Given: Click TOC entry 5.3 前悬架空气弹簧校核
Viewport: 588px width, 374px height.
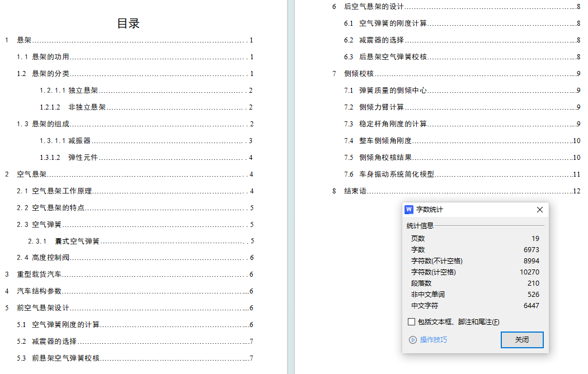Looking at the screenshot, I should pos(135,358).
